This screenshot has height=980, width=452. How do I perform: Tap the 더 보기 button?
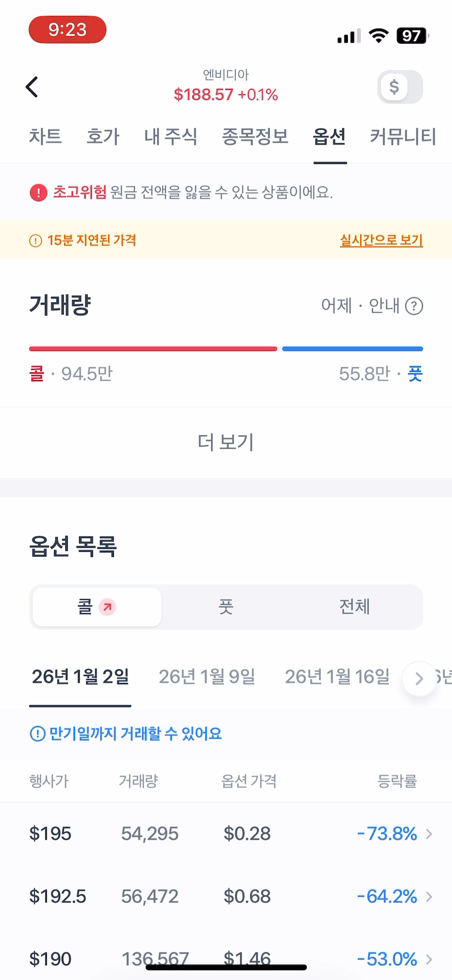coord(225,442)
